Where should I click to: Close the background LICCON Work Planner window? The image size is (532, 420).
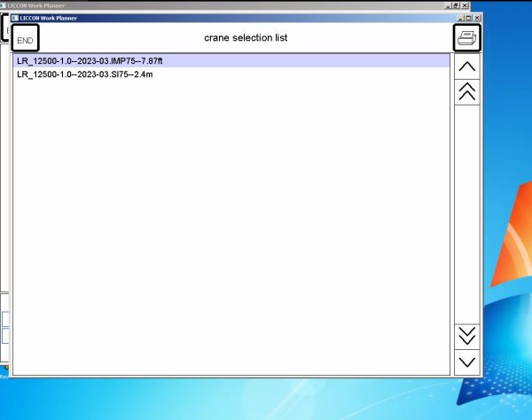(x=465, y=5)
